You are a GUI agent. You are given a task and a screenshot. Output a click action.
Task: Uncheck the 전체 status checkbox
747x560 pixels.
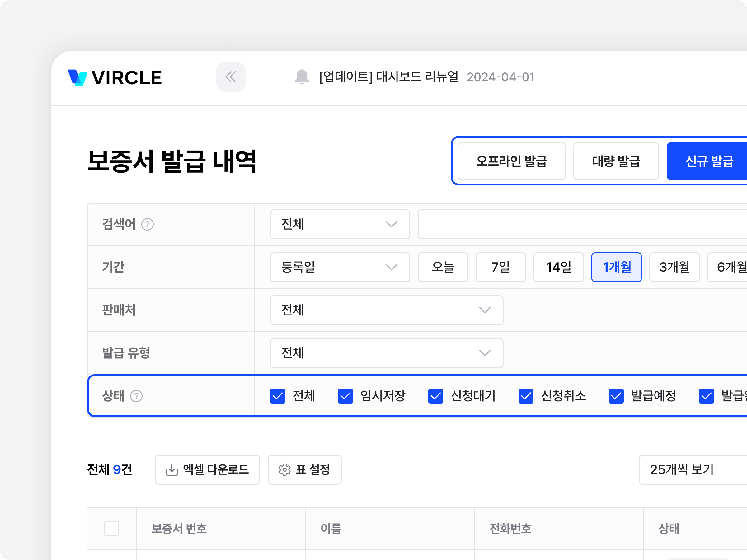278,396
